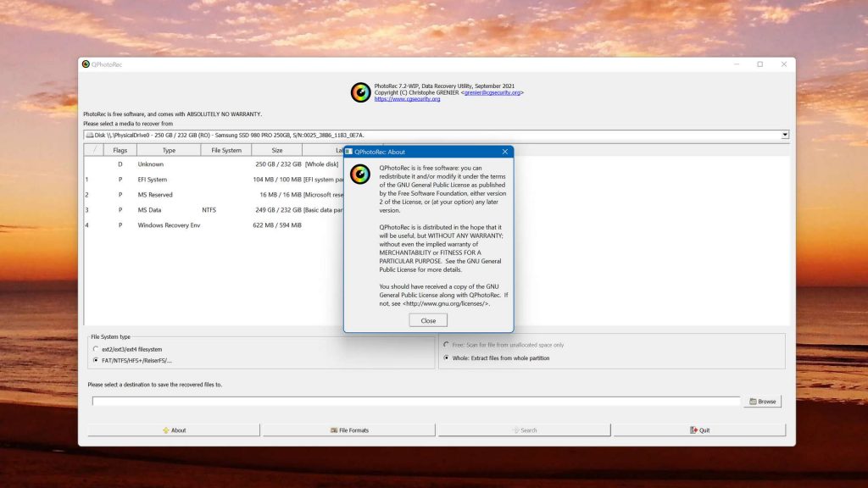Click Browse to choose a destination folder
Viewport: 868px width, 488px height.
761,401
